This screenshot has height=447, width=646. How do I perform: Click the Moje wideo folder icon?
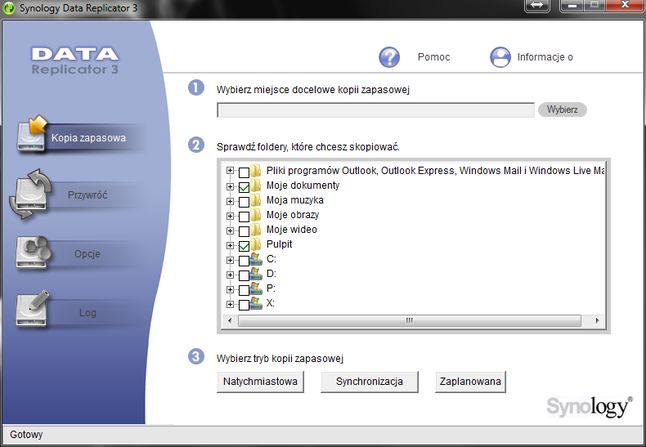click(256, 230)
